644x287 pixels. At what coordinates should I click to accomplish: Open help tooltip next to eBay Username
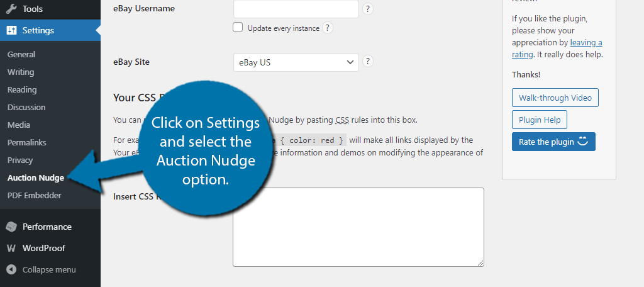(367, 9)
